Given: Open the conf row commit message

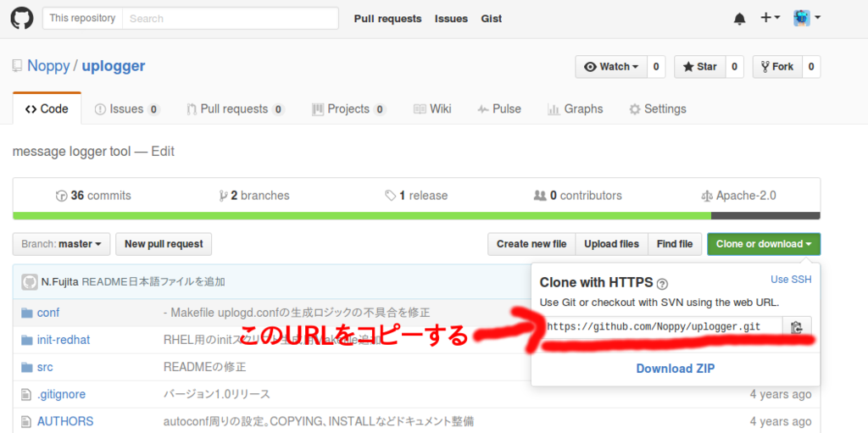Looking at the screenshot, I should coord(297,313).
